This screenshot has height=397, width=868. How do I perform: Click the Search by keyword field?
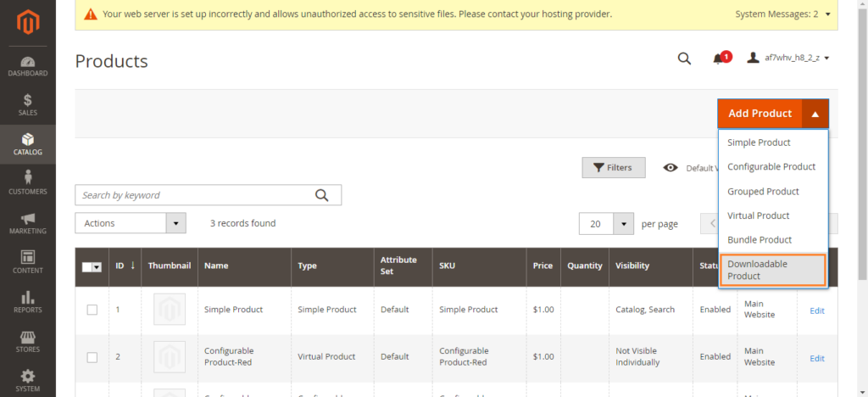(195, 195)
